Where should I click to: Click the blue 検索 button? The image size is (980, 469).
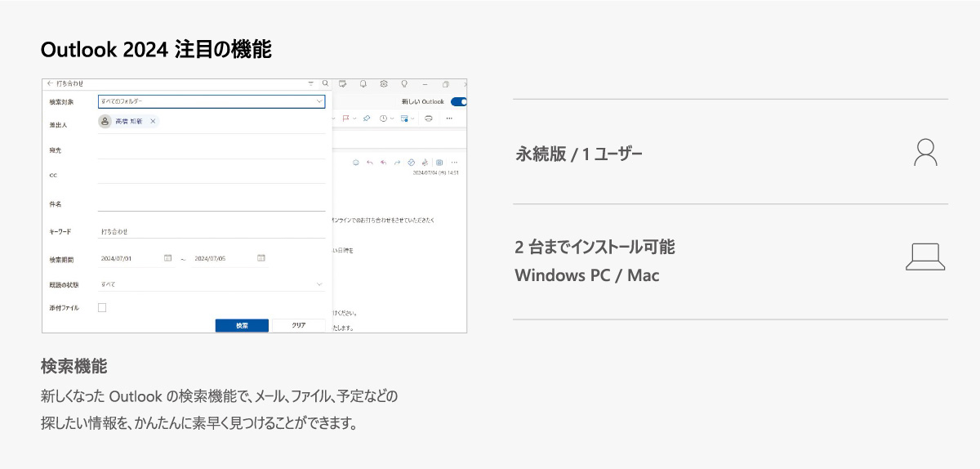click(242, 325)
